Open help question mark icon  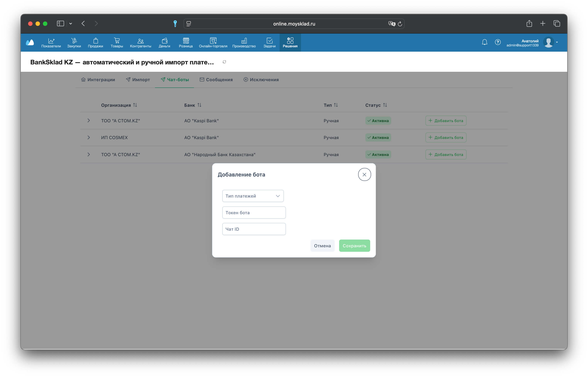498,42
